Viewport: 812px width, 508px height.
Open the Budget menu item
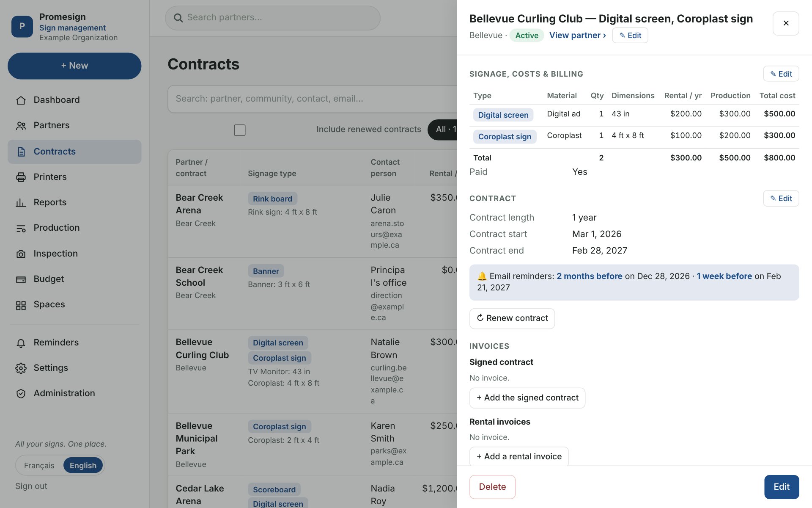tap(74, 279)
